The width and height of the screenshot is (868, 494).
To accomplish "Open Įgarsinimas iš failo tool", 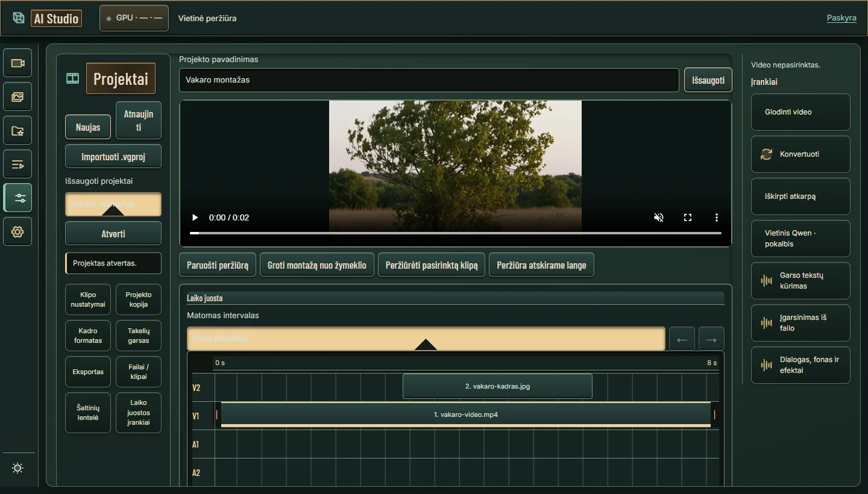I will (x=800, y=323).
